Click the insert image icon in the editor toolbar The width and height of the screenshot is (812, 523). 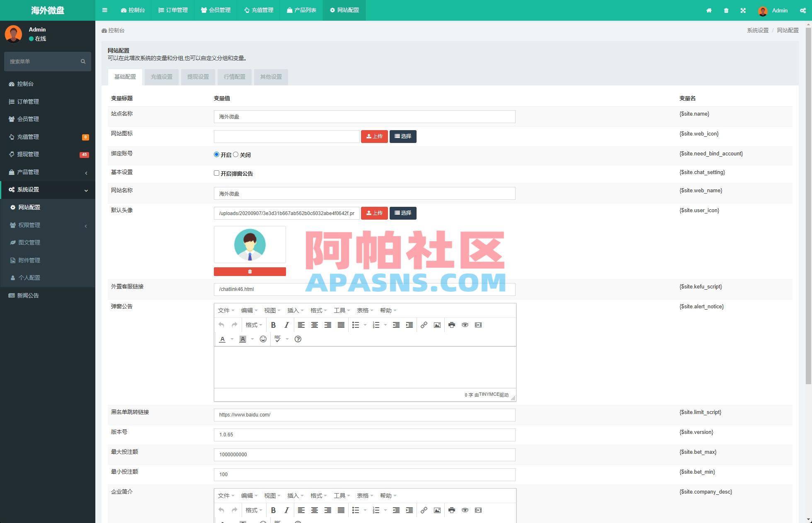tap(437, 325)
